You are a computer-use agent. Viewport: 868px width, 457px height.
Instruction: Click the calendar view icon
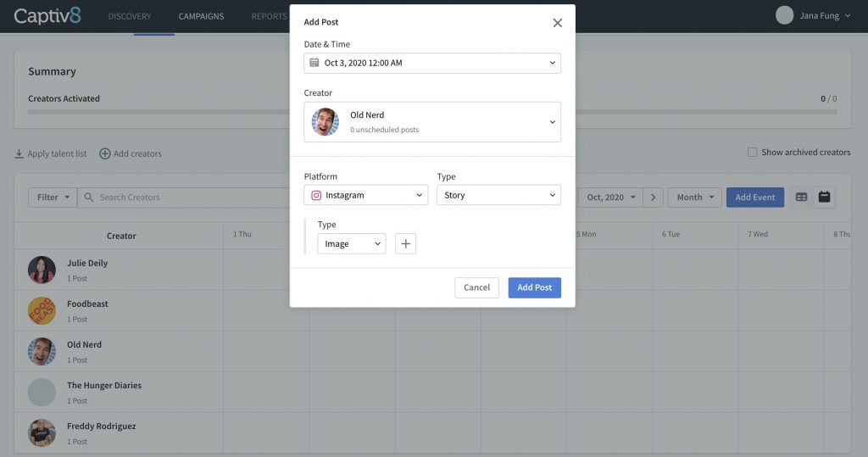click(824, 198)
